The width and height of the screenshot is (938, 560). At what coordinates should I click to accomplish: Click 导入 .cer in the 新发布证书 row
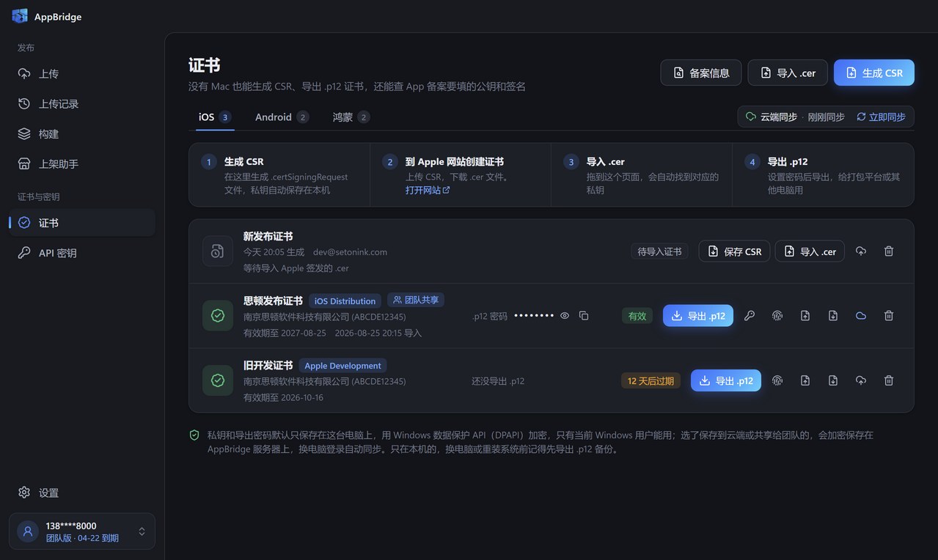(810, 251)
